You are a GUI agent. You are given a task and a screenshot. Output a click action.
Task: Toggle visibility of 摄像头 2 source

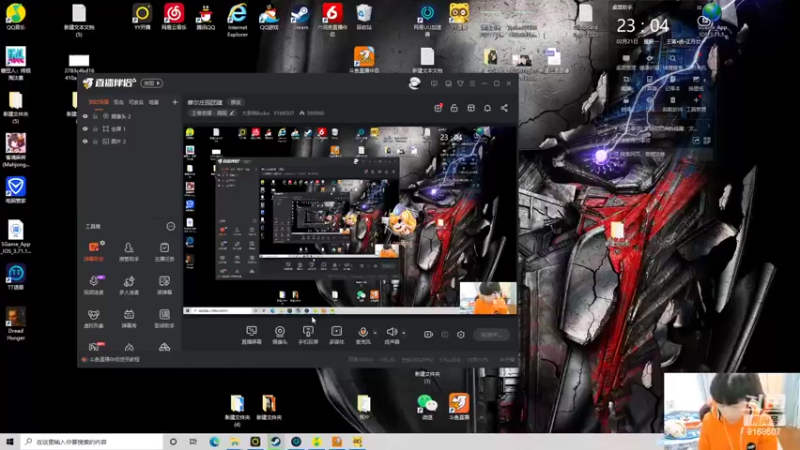[85, 116]
